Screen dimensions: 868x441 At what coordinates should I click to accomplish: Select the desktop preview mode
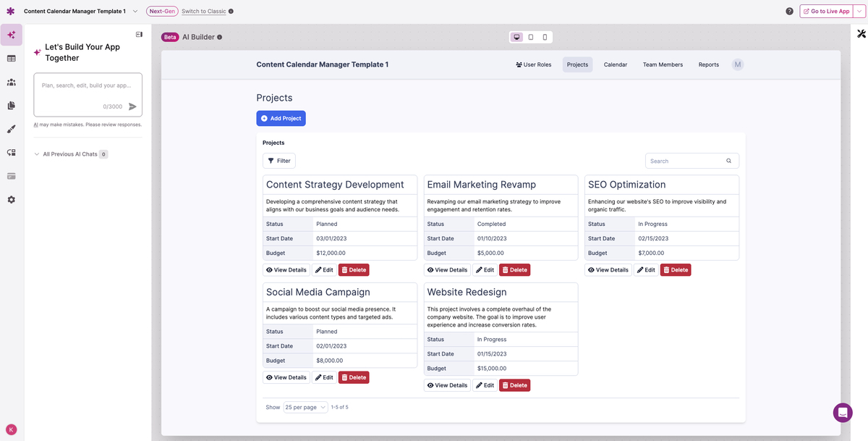coord(516,37)
